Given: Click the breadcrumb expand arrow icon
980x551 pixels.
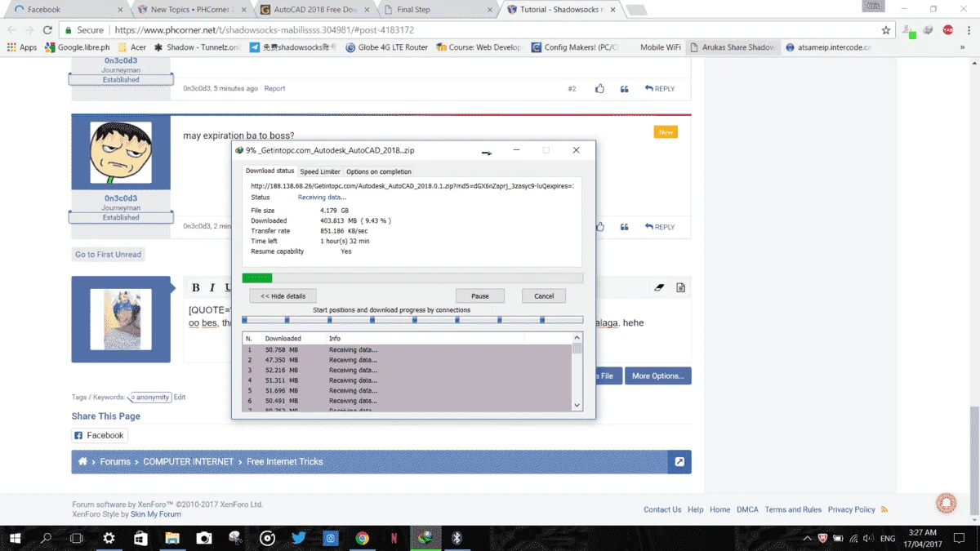Looking at the screenshot, I should (x=679, y=461).
